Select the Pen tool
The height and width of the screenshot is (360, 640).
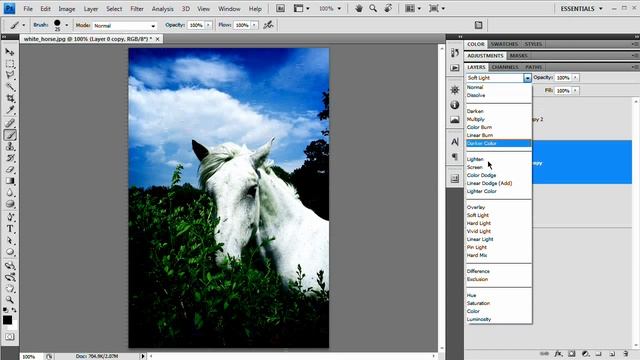click(x=10, y=217)
